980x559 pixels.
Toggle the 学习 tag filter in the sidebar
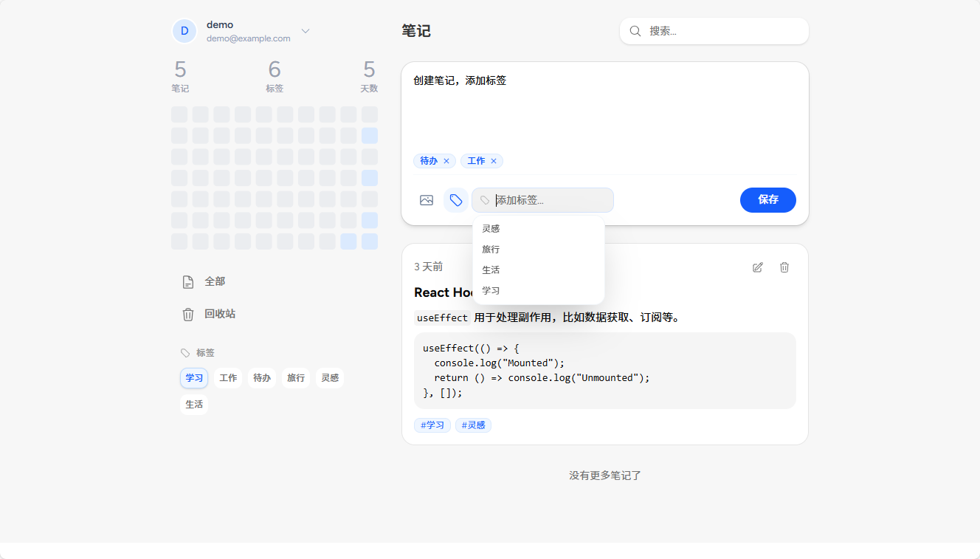(193, 377)
